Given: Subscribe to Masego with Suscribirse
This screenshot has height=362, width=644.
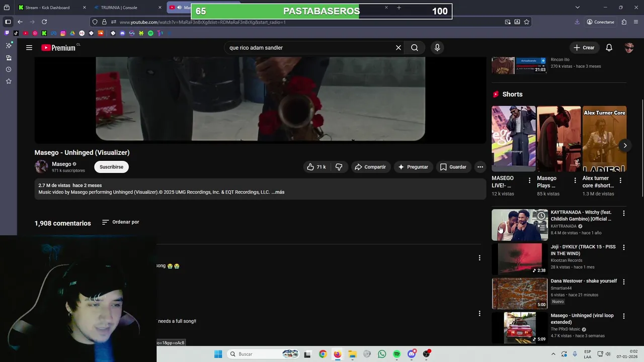Looking at the screenshot, I should [x=111, y=167].
